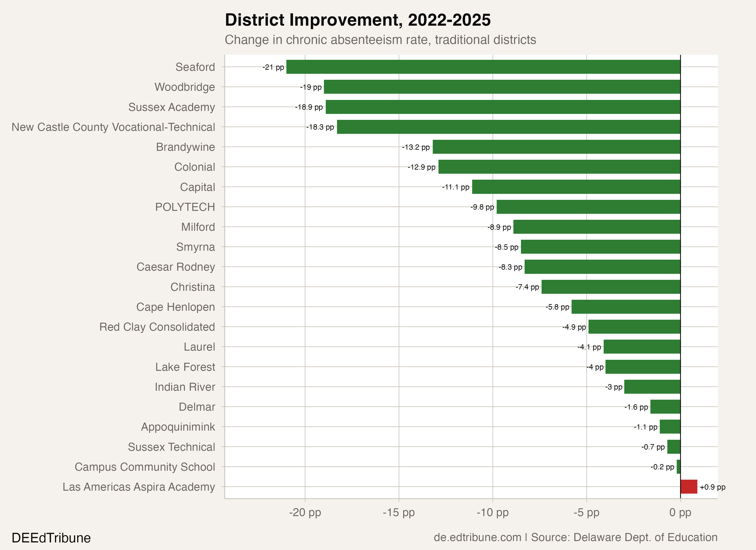Click the Sussex Academy green bar
Image resolution: width=756 pixels, height=550 pixels.
click(503, 107)
